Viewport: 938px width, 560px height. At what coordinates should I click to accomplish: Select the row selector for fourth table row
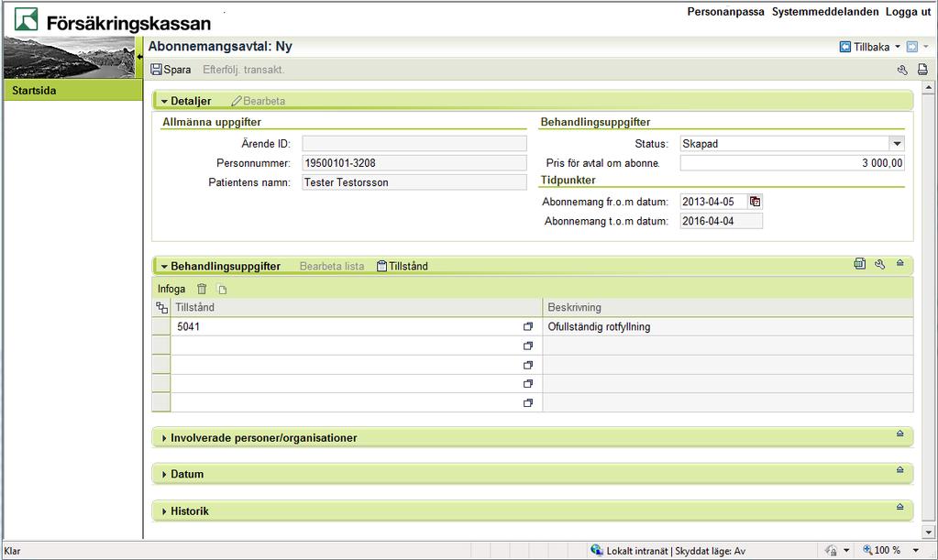point(161,383)
